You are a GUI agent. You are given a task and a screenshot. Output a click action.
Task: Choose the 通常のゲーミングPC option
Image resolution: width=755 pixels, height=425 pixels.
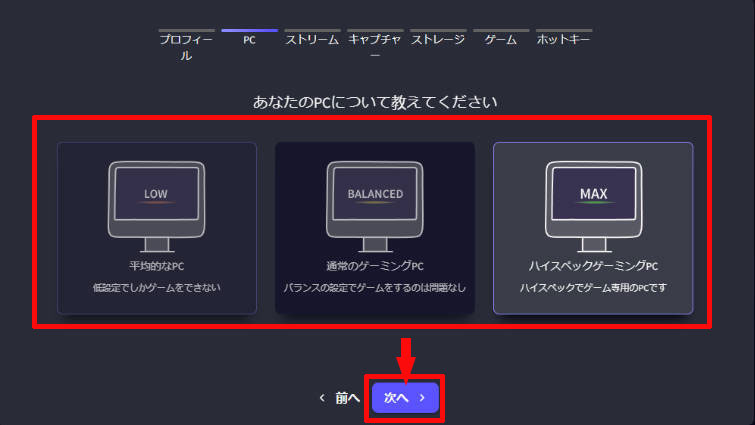375,266
